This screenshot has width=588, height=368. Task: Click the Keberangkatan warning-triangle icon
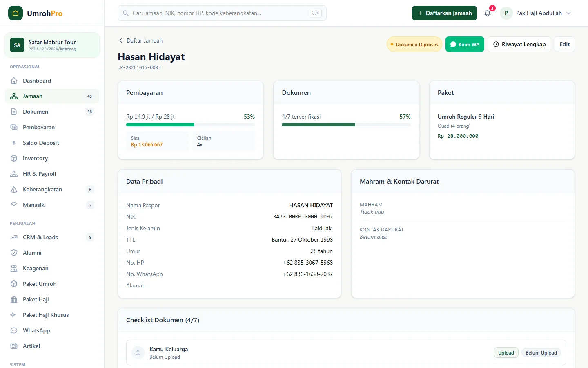pyautogui.click(x=14, y=189)
